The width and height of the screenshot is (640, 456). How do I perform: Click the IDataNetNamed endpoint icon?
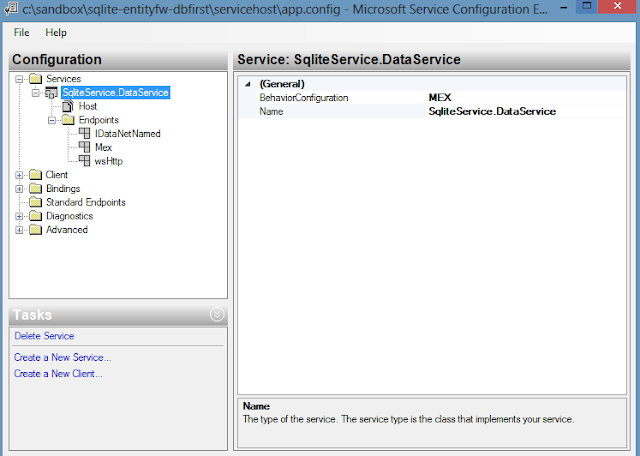[x=84, y=133]
